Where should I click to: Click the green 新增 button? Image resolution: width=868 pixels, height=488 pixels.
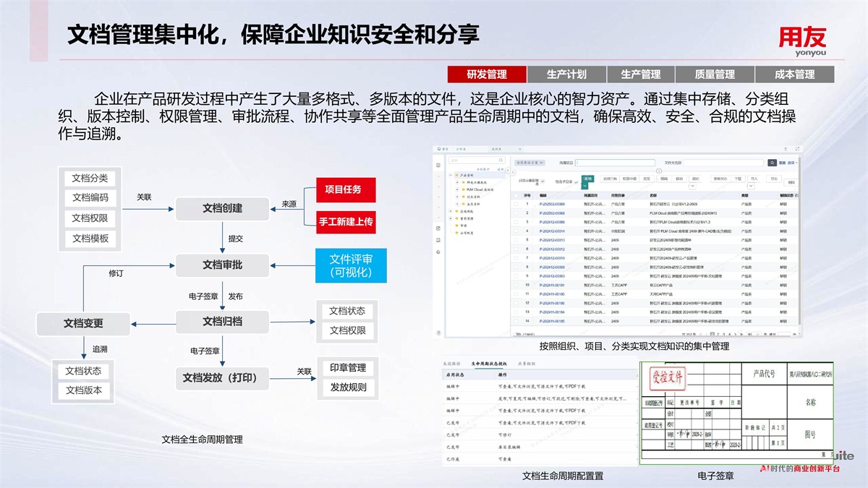(x=588, y=178)
